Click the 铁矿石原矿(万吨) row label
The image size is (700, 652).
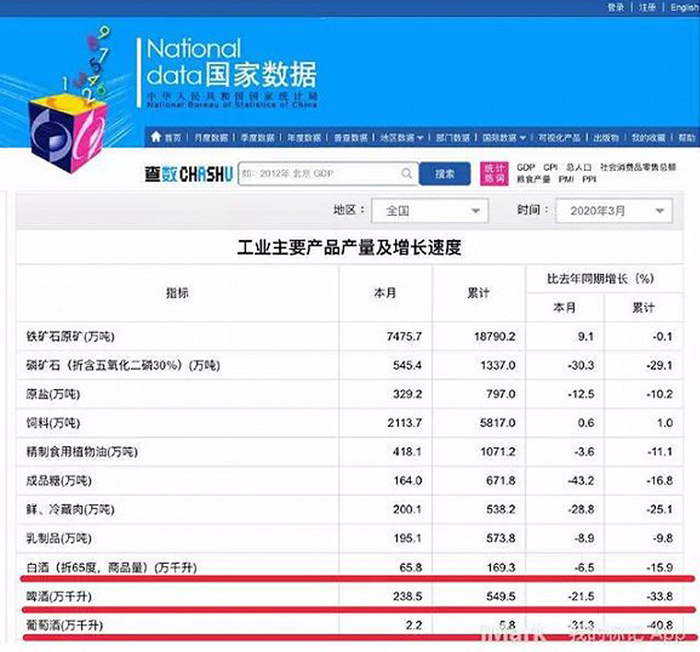[70, 336]
